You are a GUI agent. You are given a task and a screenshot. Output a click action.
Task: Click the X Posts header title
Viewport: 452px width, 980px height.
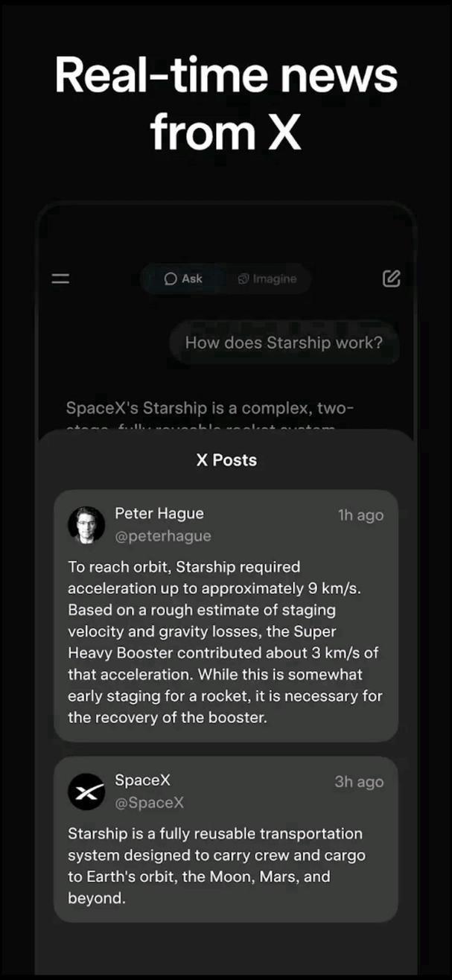226,459
